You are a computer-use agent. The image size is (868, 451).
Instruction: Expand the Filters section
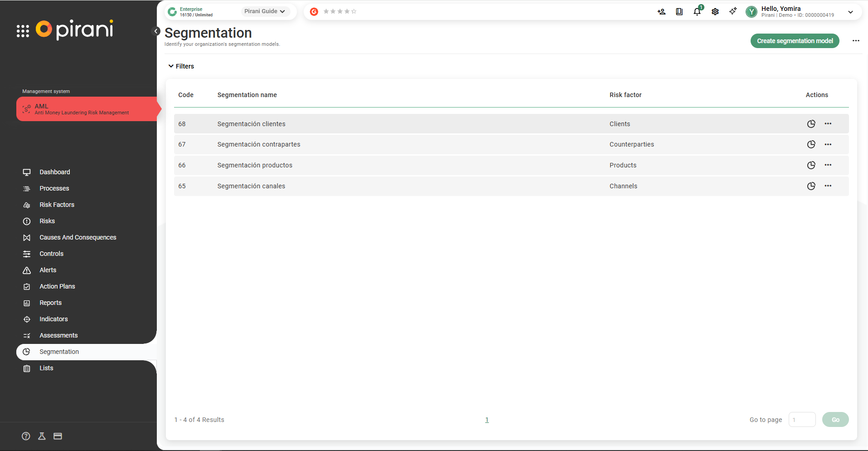pos(181,66)
